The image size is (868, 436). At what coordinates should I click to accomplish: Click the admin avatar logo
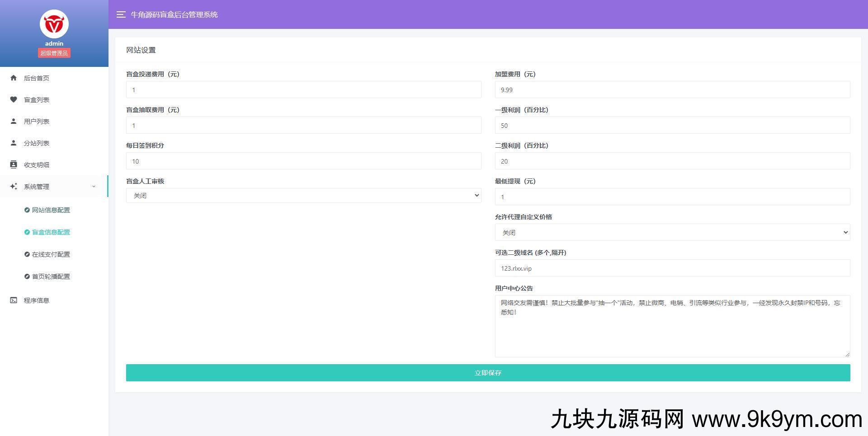click(54, 24)
